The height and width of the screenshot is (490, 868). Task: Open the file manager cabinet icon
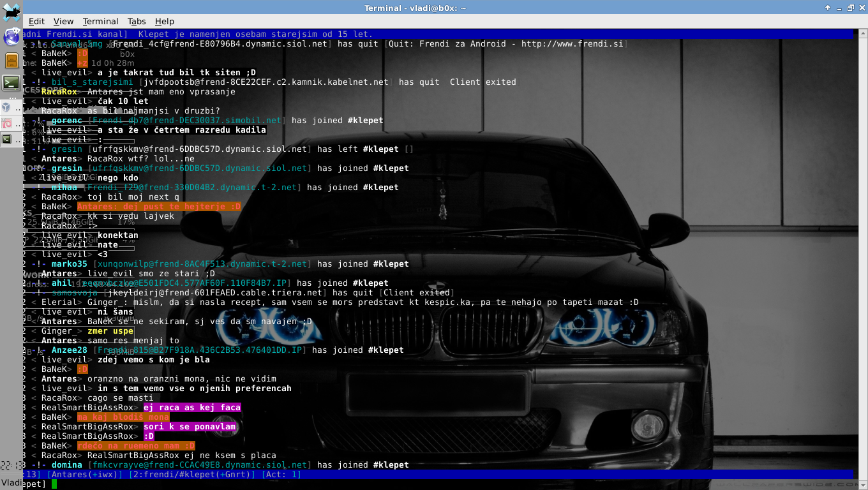pyautogui.click(x=11, y=61)
